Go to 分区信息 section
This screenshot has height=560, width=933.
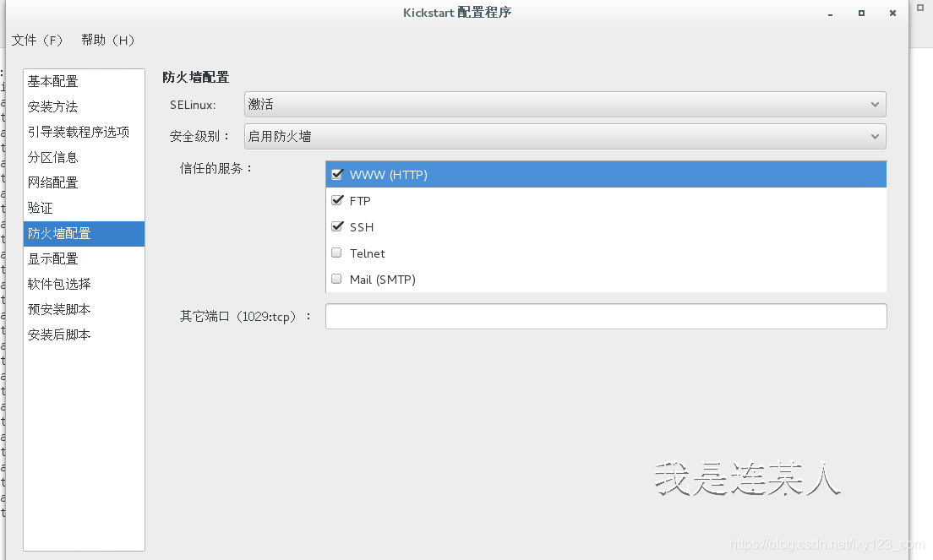[84, 158]
